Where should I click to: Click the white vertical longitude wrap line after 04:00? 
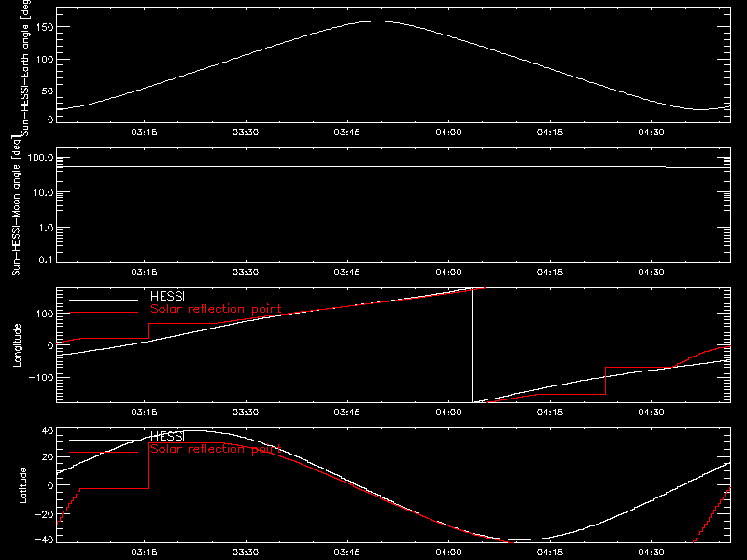coord(472,345)
